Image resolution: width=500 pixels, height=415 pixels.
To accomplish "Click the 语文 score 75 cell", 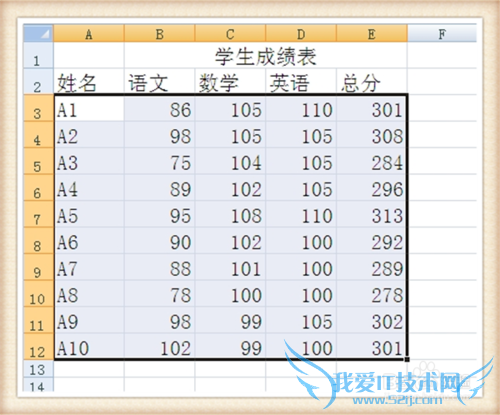I will (160, 161).
